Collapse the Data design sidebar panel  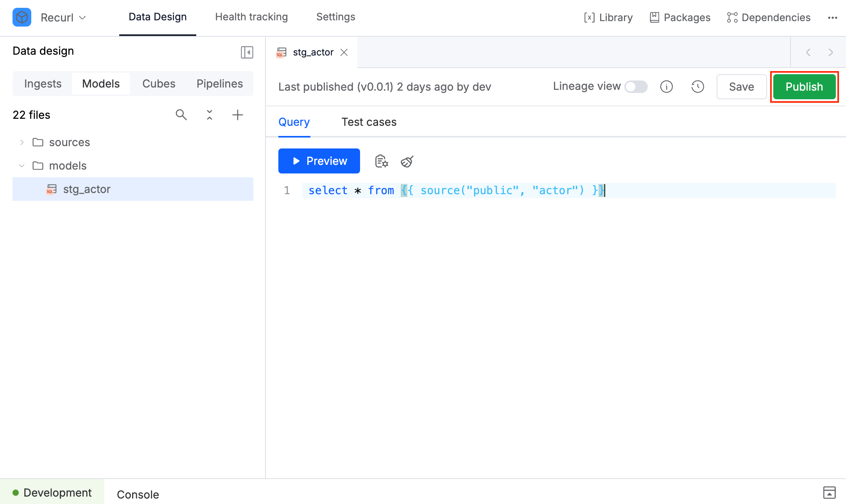[247, 52]
